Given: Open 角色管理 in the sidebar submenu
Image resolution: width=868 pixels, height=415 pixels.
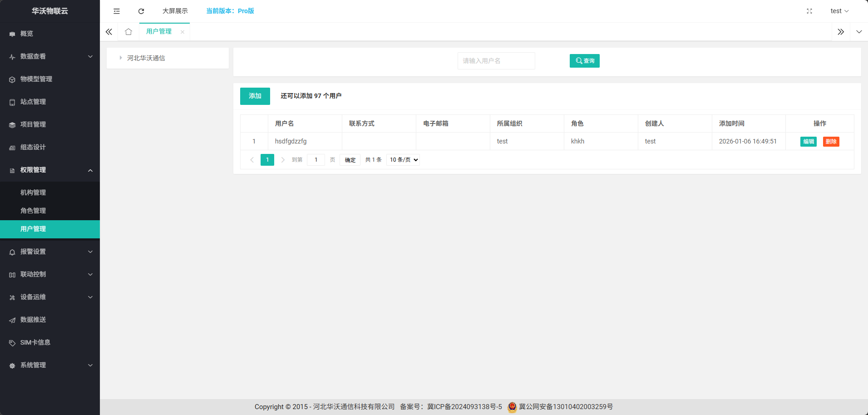Looking at the screenshot, I should (33, 211).
